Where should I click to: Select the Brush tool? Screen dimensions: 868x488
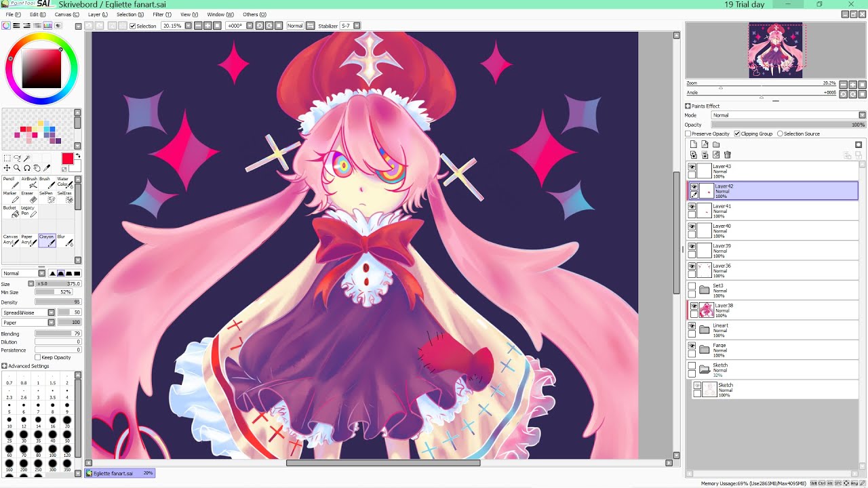click(x=47, y=183)
